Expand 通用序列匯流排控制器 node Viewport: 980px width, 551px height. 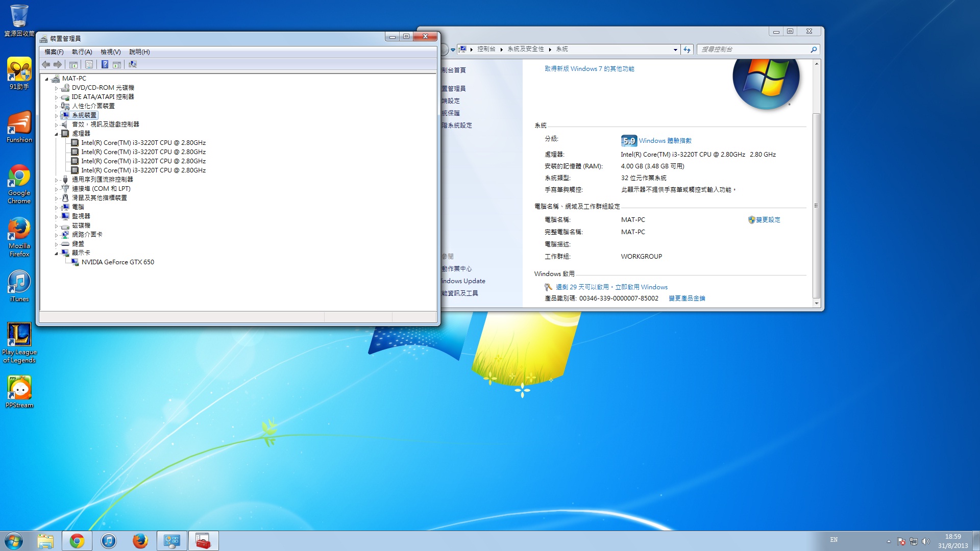[x=57, y=180]
